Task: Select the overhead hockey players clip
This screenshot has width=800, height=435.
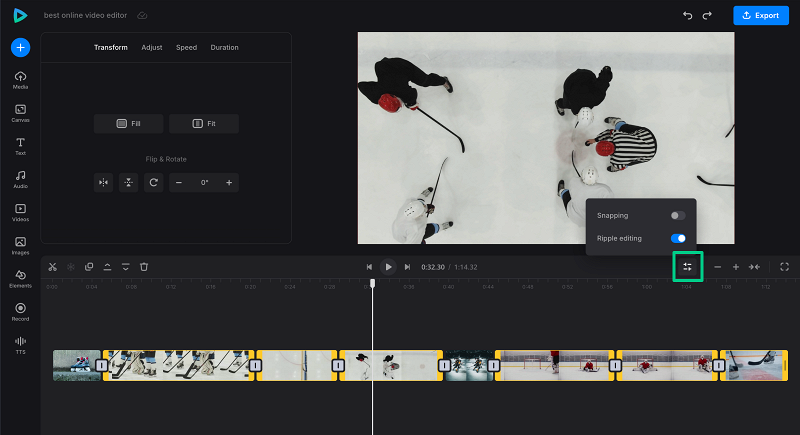Action: click(x=391, y=365)
